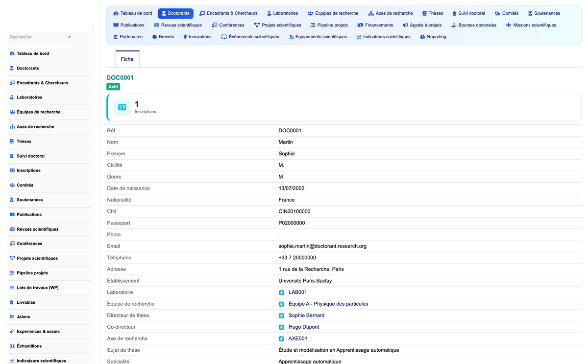Open the active Doctorants top menu item
Screen dimensions: 588x364
click(x=175, y=13)
